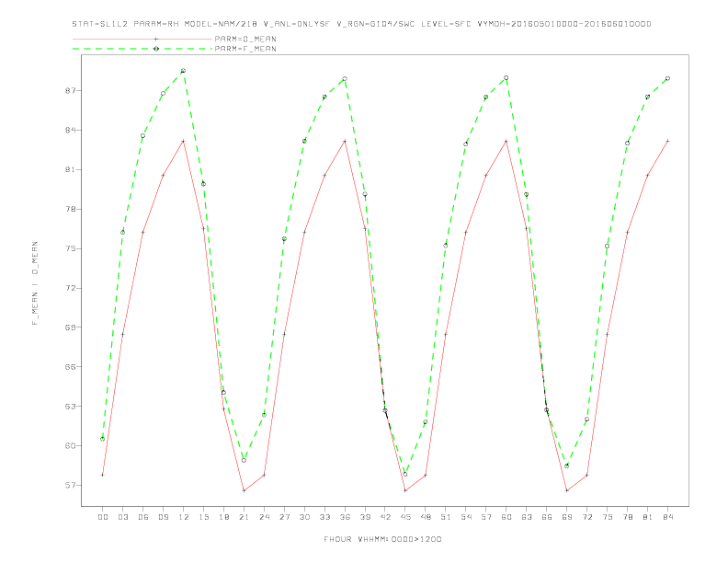Screen dimensions: 728x563
Task: Click x-axis tick label 12
Action: tap(184, 517)
